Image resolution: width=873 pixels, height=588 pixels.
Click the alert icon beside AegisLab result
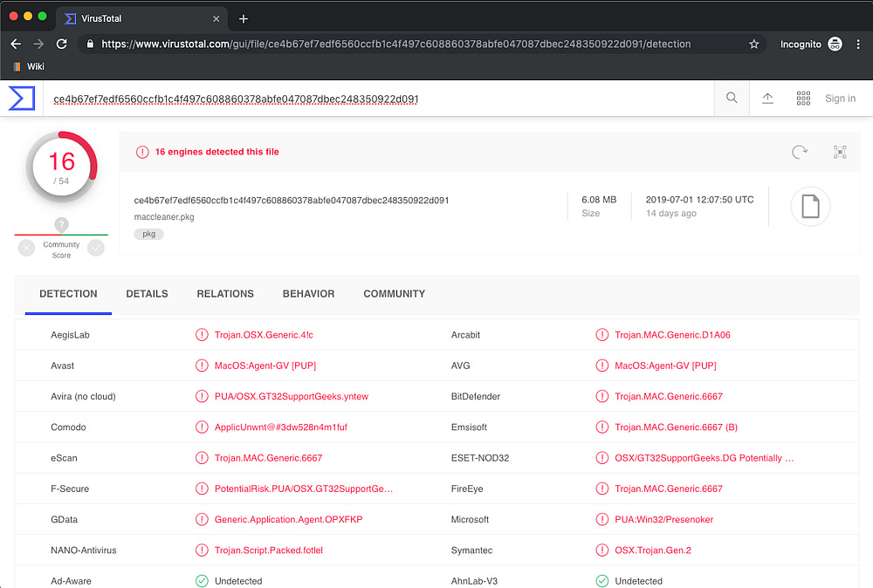coord(202,335)
